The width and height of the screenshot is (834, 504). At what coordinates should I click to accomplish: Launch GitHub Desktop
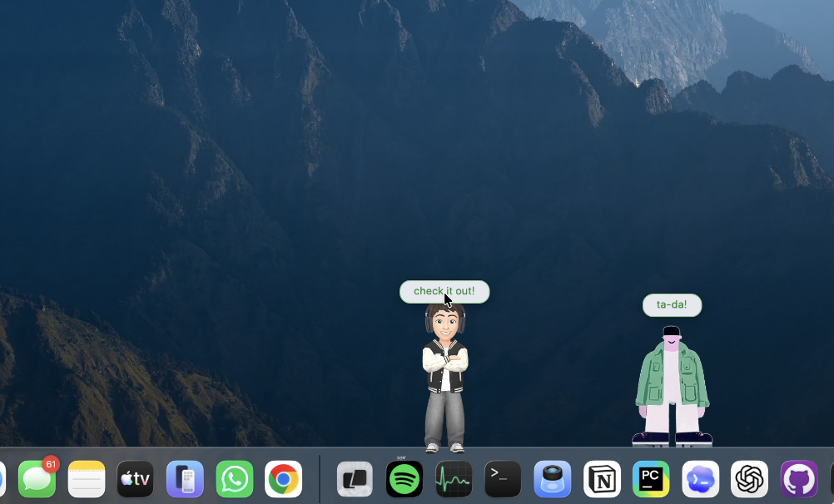point(798,479)
